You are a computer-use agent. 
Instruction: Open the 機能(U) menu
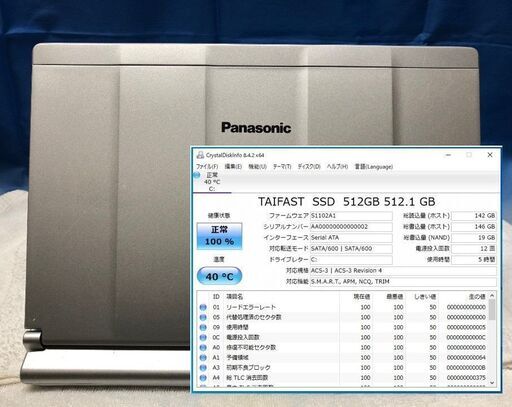tap(257, 166)
